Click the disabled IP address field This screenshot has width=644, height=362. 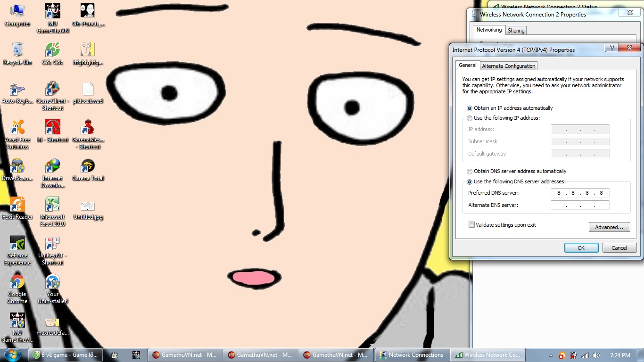pyautogui.click(x=580, y=129)
